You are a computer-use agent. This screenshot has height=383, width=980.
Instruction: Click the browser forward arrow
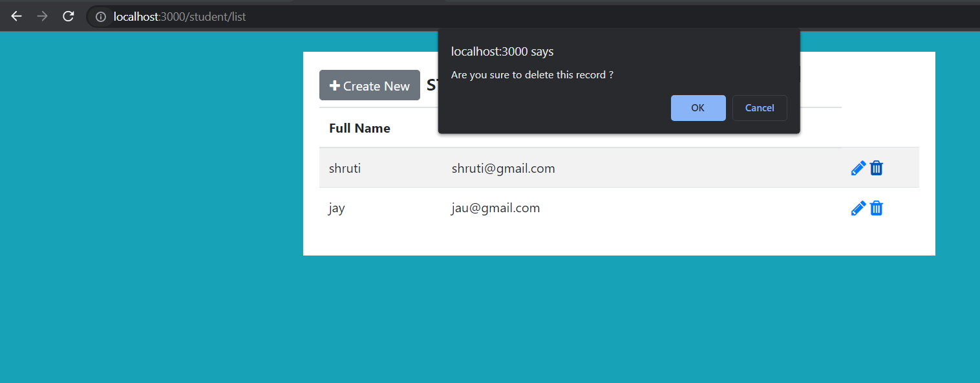point(43,16)
